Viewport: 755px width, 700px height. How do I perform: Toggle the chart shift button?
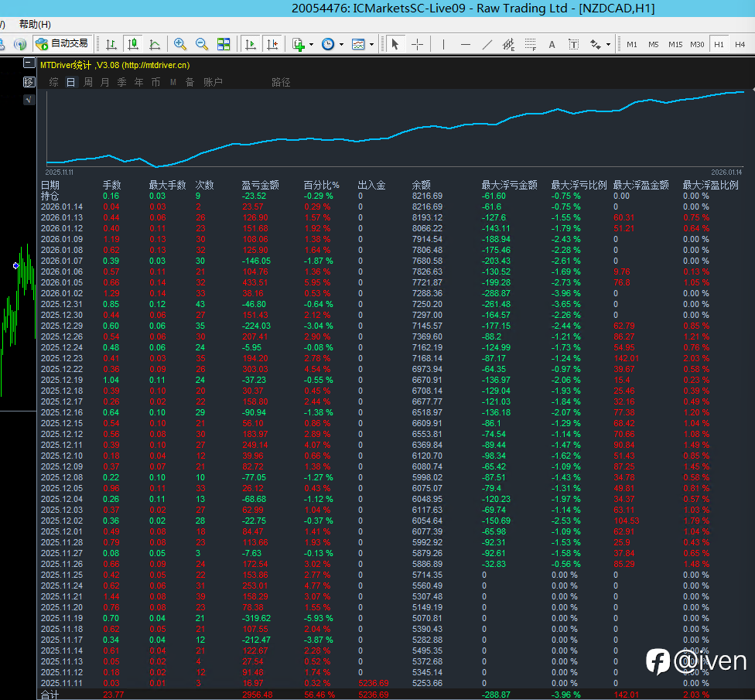tap(272, 44)
